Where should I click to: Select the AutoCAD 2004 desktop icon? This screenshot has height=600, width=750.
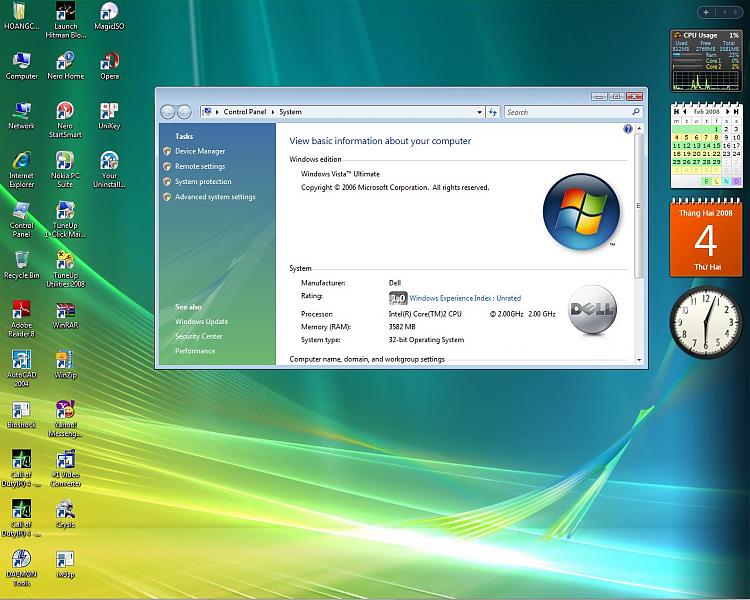(x=21, y=361)
